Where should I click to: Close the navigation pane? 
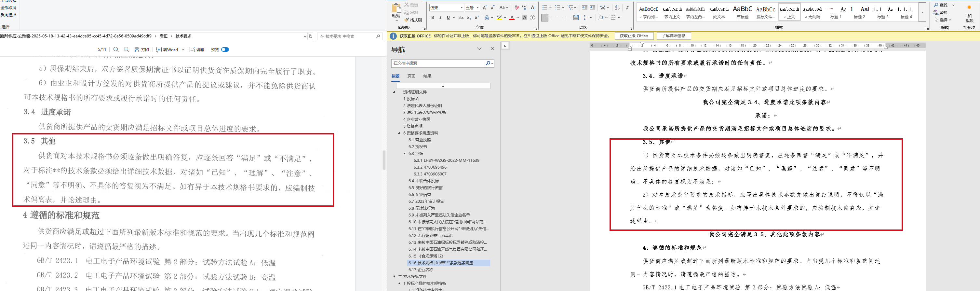click(x=493, y=49)
